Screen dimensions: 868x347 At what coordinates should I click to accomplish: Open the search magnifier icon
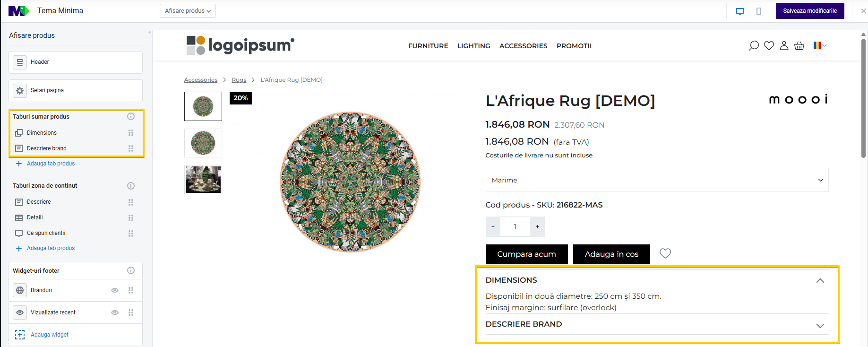pyautogui.click(x=754, y=45)
